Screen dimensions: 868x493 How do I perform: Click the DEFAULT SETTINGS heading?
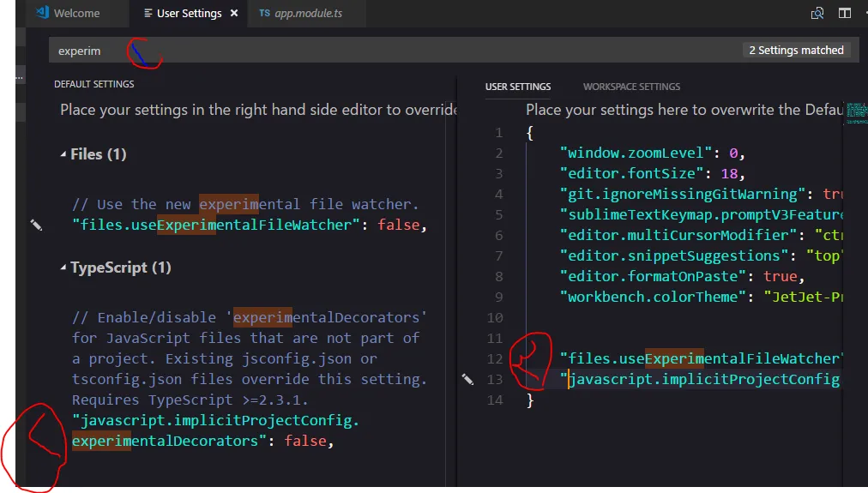click(94, 84)
